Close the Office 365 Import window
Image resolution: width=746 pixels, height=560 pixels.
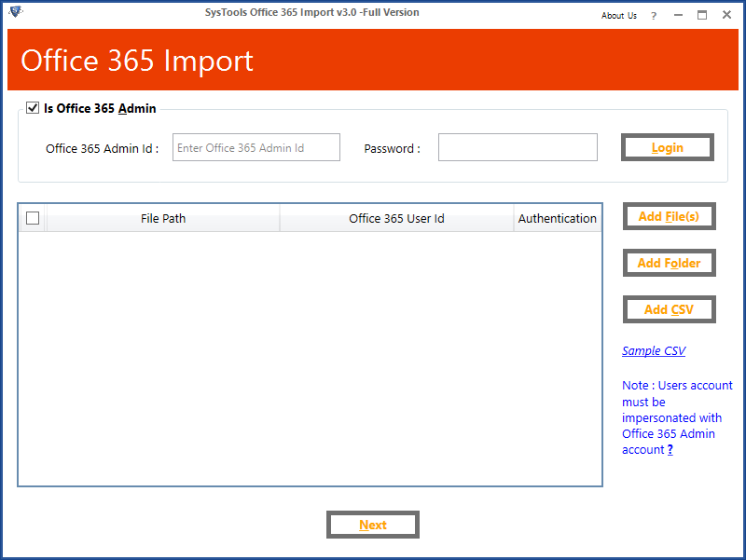coord(726,16)
